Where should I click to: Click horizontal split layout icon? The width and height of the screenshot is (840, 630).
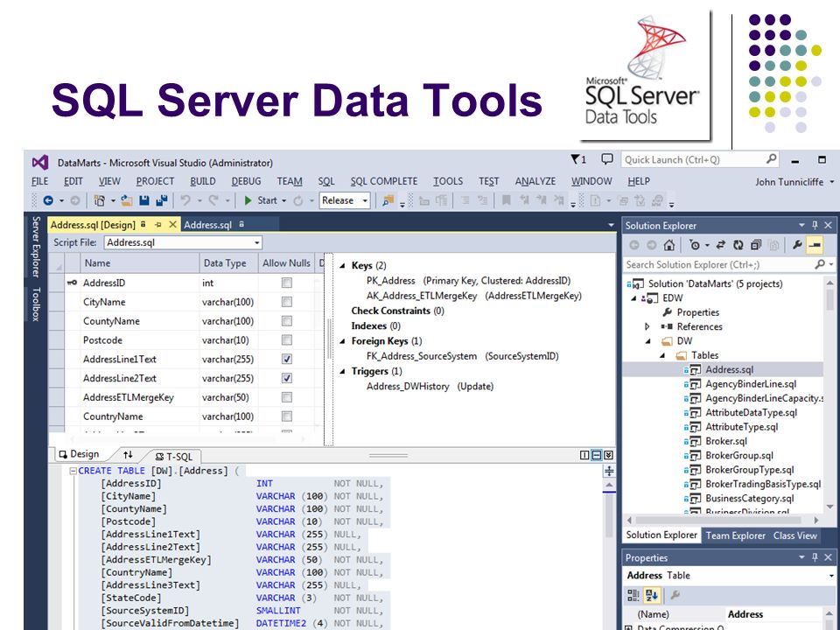(x=596, y=455)
